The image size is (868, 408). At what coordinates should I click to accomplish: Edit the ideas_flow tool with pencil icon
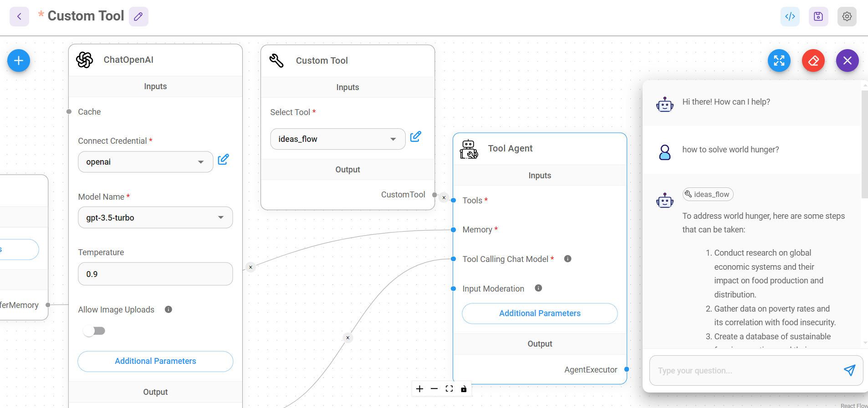(415, 136)
